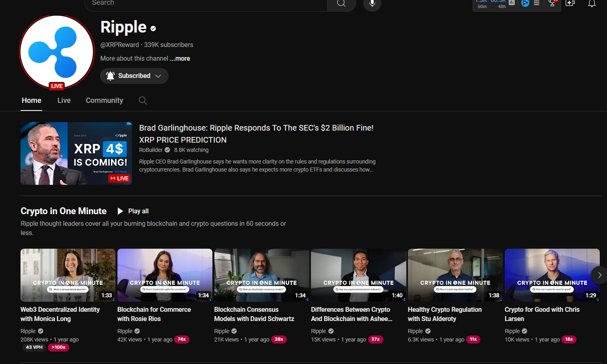Click the 339K subscribers text
The image size is (607, 364).
169,45
